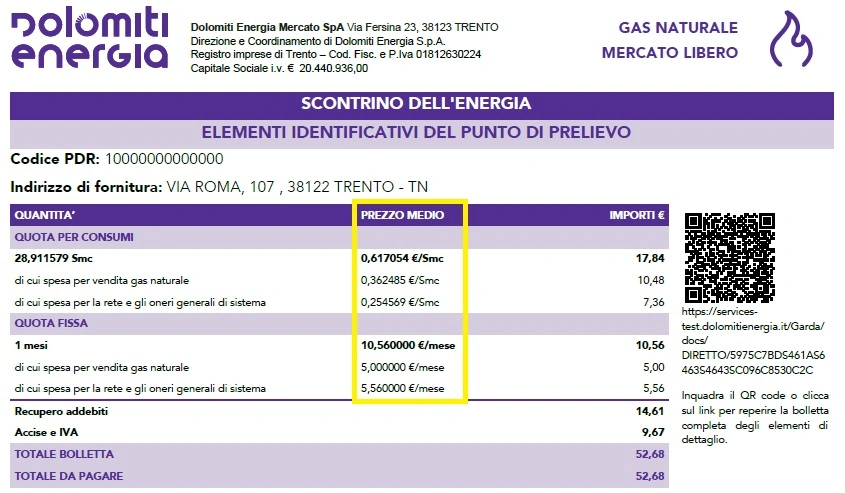The height and width of the screenshot is (493, 845).
Task: Click the SCONTRINO DELL'ENERGIA header
Action: click(x=416, y=103)
